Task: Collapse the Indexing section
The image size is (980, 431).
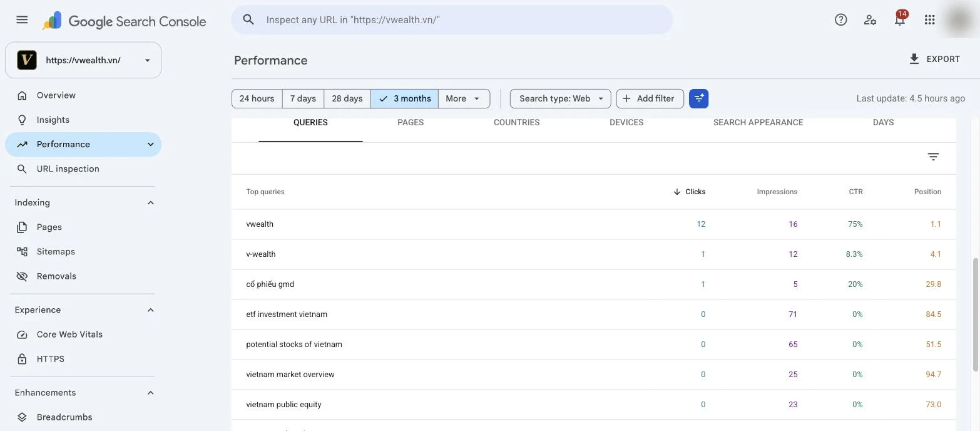Action: 150,202
